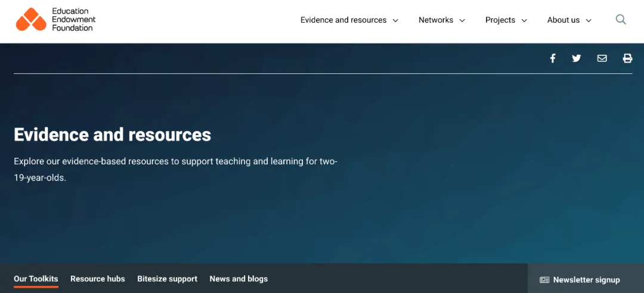Select the Networks menu label
Screen dimensions: 644x293
[436, 20]
